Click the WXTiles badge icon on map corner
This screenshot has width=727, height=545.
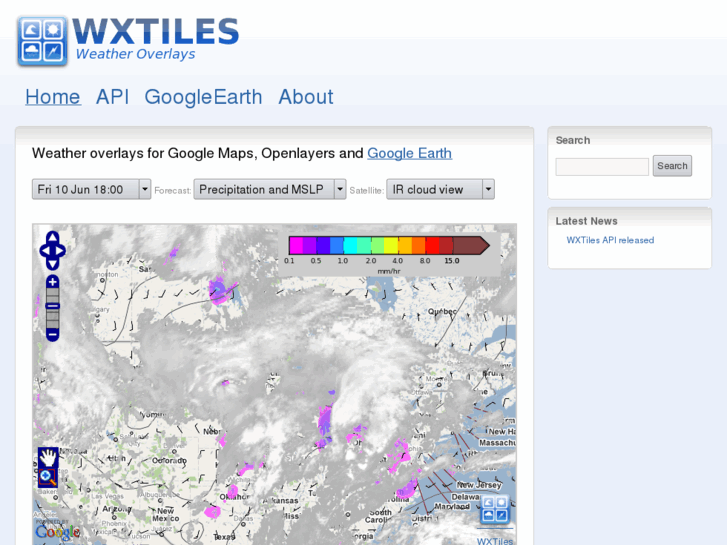[x=495, y=509]
